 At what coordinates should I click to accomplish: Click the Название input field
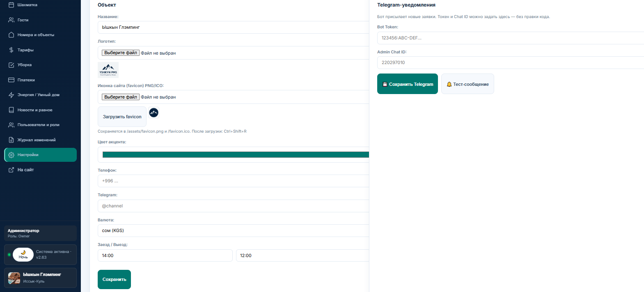pos(233,27)
